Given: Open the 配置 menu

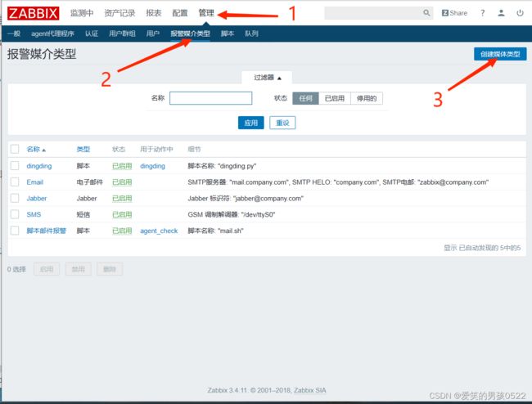Looking at the screenshot, I should pos(180,13).
